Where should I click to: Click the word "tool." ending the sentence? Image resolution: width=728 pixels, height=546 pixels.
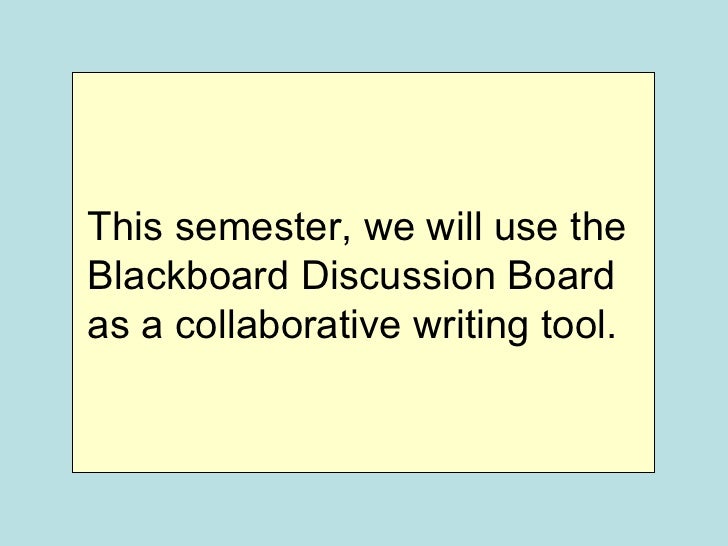coord(578,324)
